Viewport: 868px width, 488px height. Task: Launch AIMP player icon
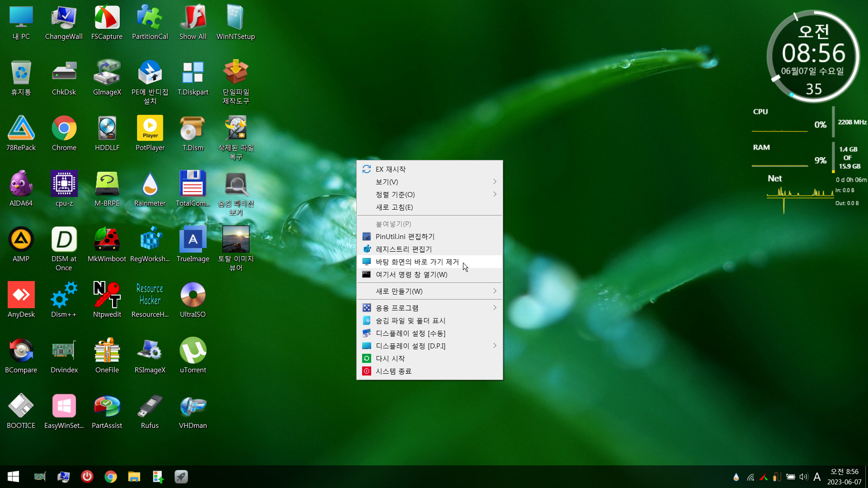(x=21, y=244)
